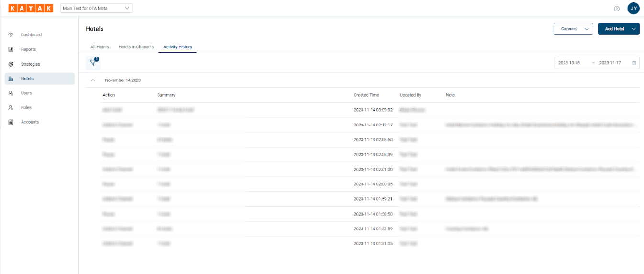Screen dimensions: 644x274
Task: Open the JY user avatar menu
Action: [x=633, y=8]
